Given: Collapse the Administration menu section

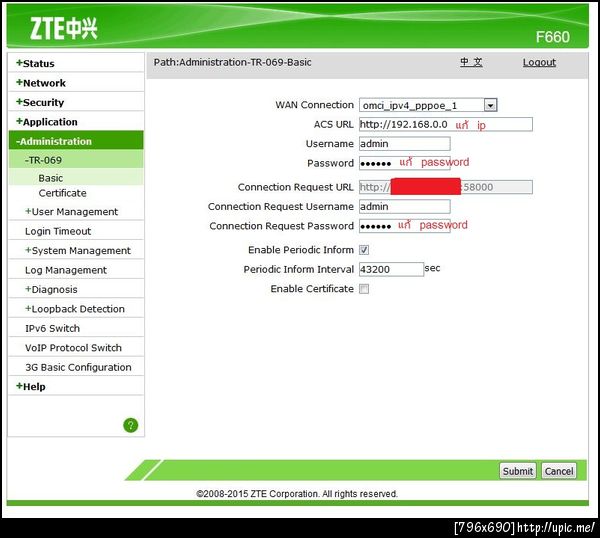Looking at the screenshot, I should point(76,141).
